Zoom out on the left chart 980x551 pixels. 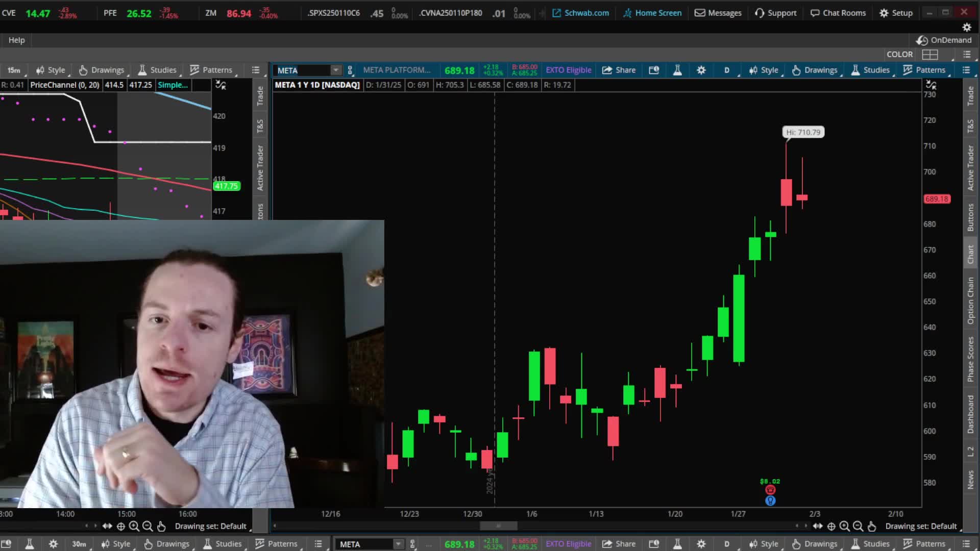148,526
